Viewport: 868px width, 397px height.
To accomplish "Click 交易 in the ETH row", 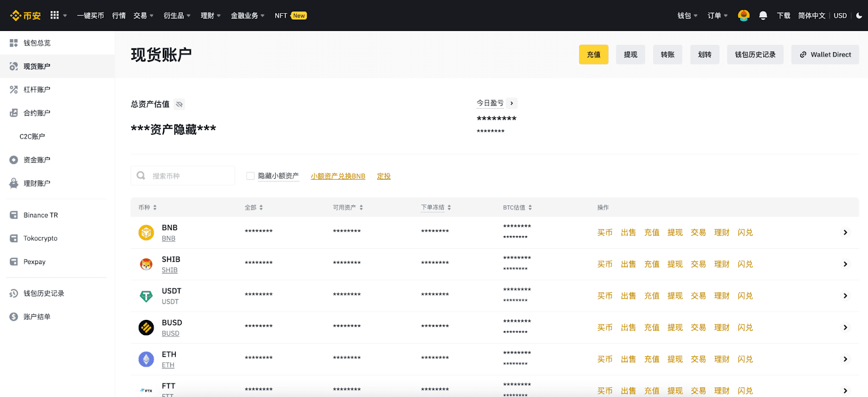I will point(698,359).
